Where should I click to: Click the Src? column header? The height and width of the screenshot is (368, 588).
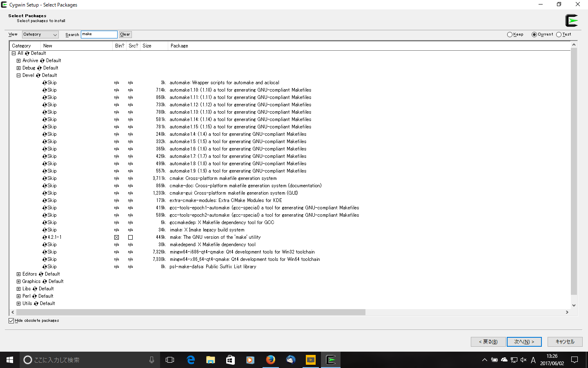(x=133, y=46)
